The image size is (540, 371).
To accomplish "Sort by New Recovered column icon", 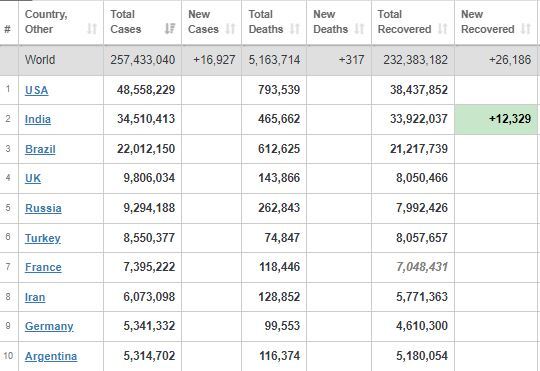I will 526,29.
